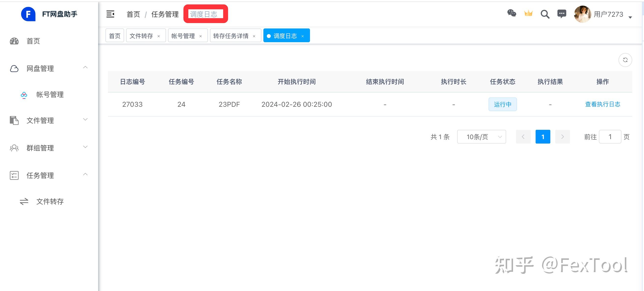This screenshot has width=644, height=291.
Task: Click start time 2024-02-26 00:25:00
Action: [x=297, y=104]
